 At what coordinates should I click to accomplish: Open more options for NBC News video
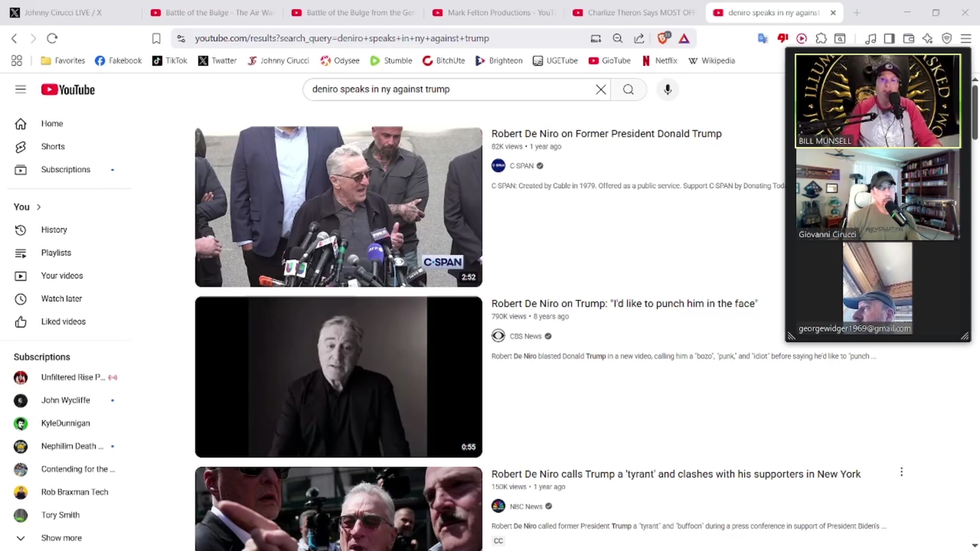[901, 472]
